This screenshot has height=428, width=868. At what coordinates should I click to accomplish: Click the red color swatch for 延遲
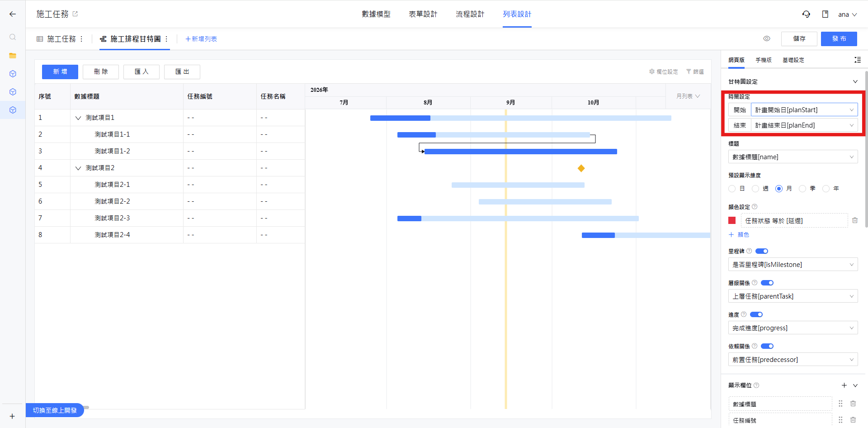coord(732,220)
